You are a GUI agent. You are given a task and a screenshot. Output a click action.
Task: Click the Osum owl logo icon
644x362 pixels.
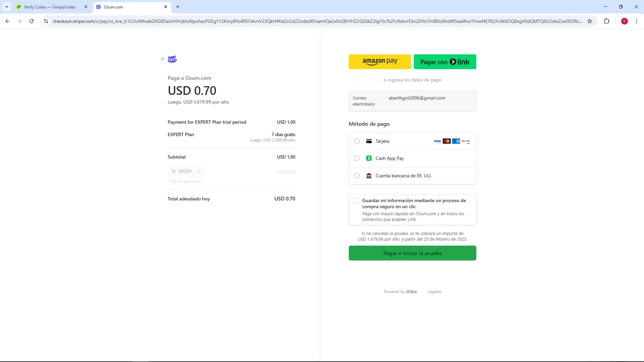(172, 59)
